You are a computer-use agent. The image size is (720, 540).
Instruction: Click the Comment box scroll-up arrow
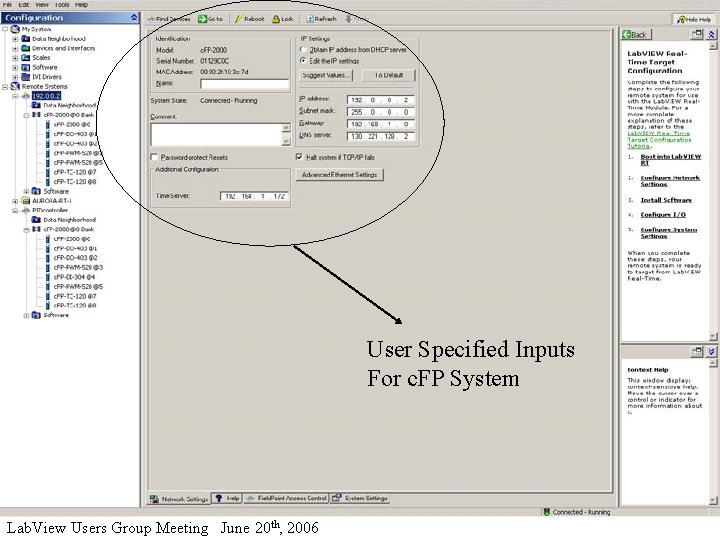click(x=287, y=128)
